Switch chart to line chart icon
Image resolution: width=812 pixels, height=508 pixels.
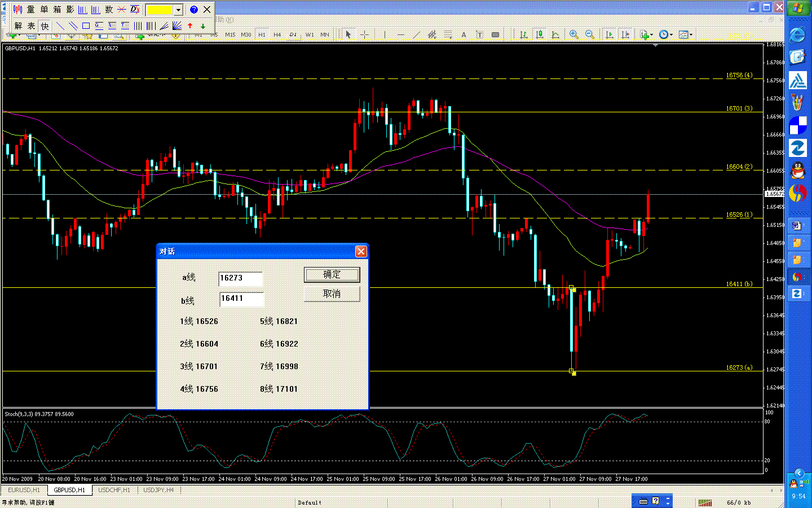point(555,35)
